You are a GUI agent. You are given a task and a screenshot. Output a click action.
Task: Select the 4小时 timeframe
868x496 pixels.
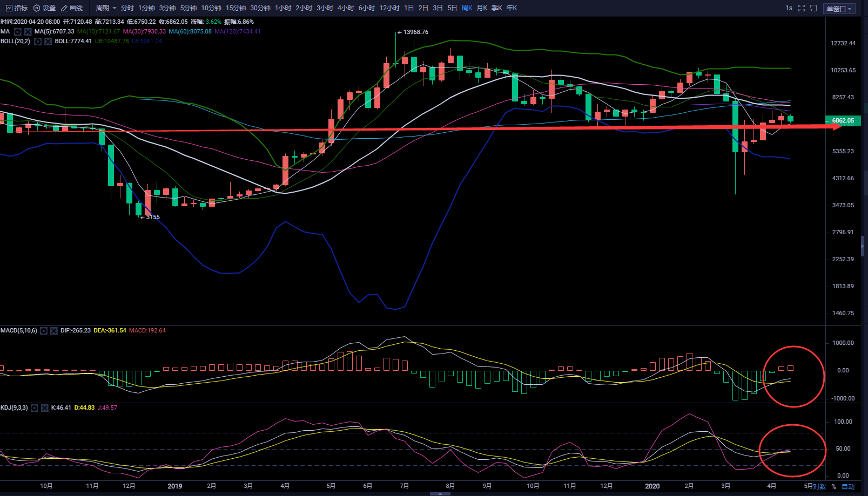click(346, 8)
